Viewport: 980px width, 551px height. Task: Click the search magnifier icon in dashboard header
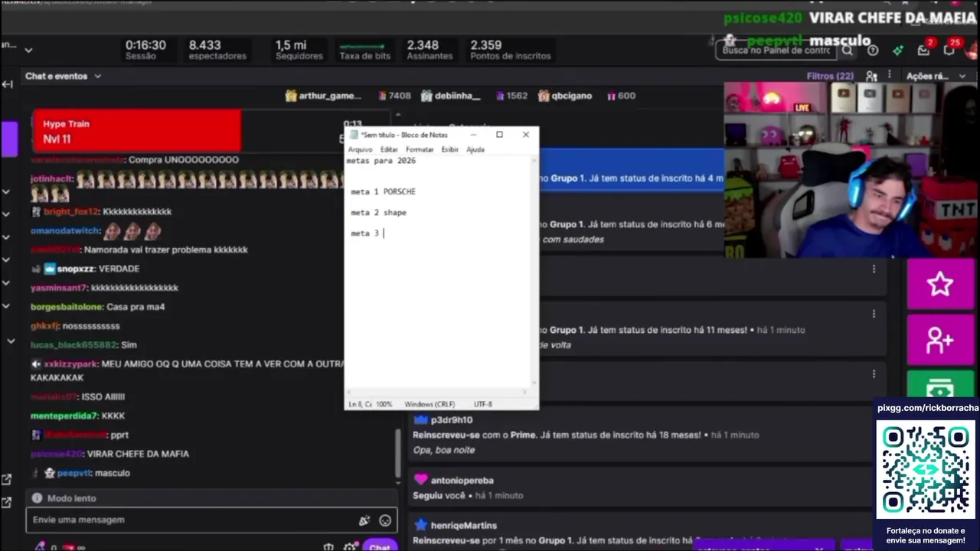(847, 51)
